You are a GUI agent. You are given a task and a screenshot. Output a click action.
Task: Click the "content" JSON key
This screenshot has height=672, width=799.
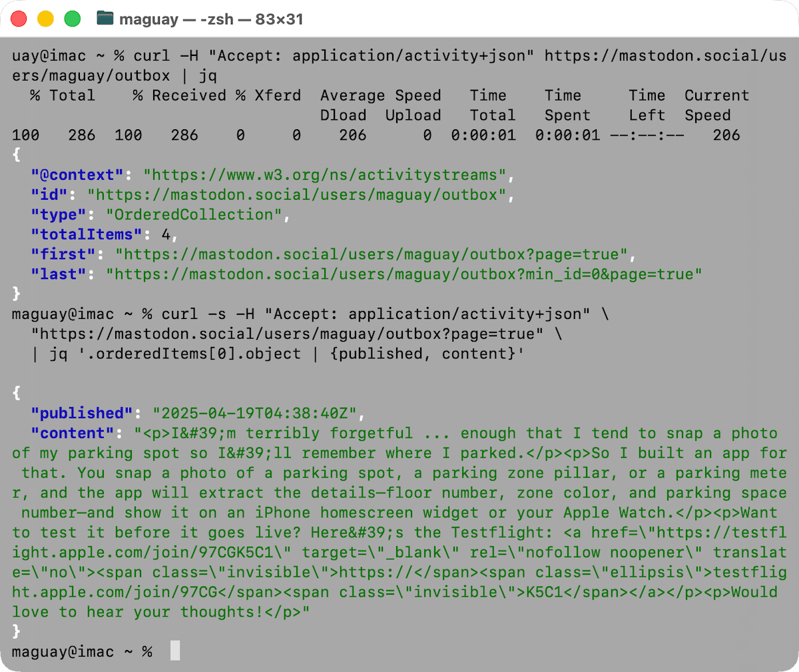[72, 433]
